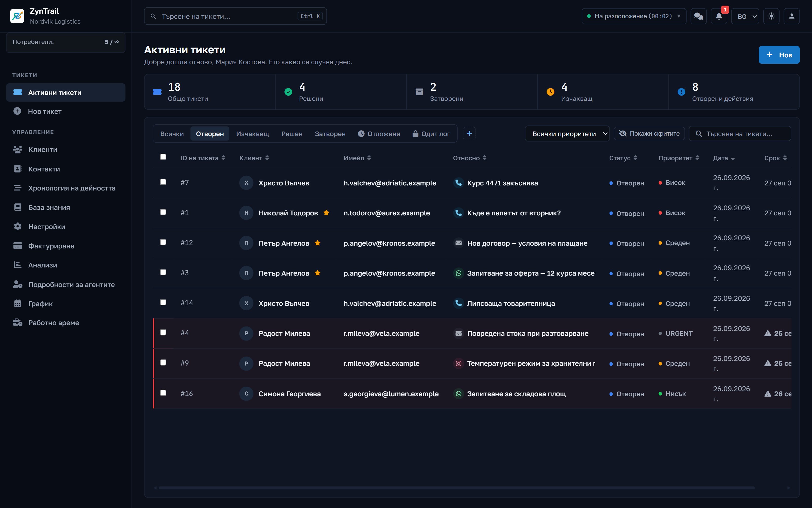Click search magnifier icon in top bar
This screenshot has width=812, height=508.
153,16
